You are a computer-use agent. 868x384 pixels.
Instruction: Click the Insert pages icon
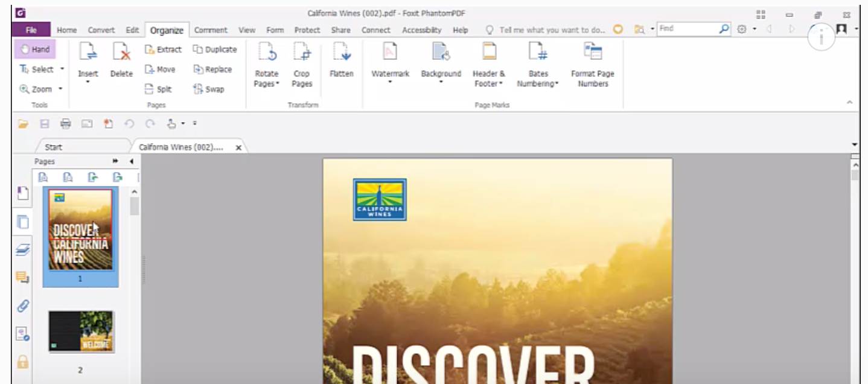(x=88, y=53)
